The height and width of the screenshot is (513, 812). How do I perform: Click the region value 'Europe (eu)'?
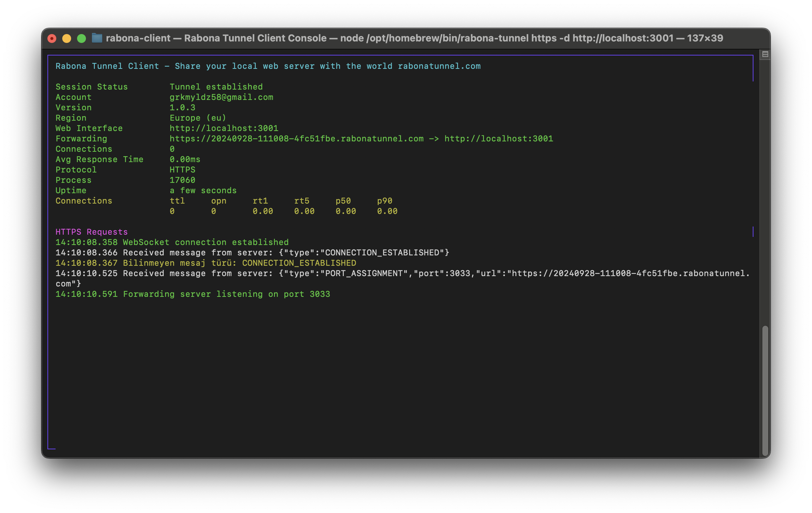pyautogui.click(x=198, y=118)
